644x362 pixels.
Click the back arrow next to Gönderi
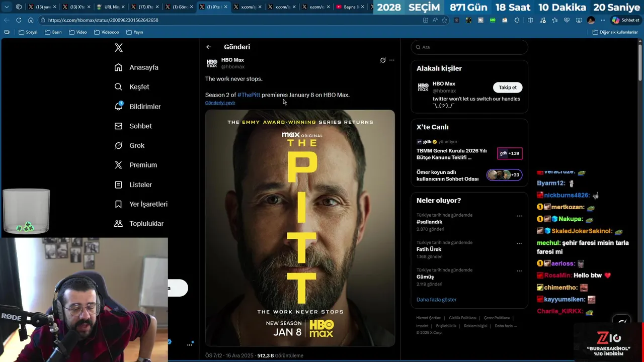pyautogui.click(x=209, y=47)
